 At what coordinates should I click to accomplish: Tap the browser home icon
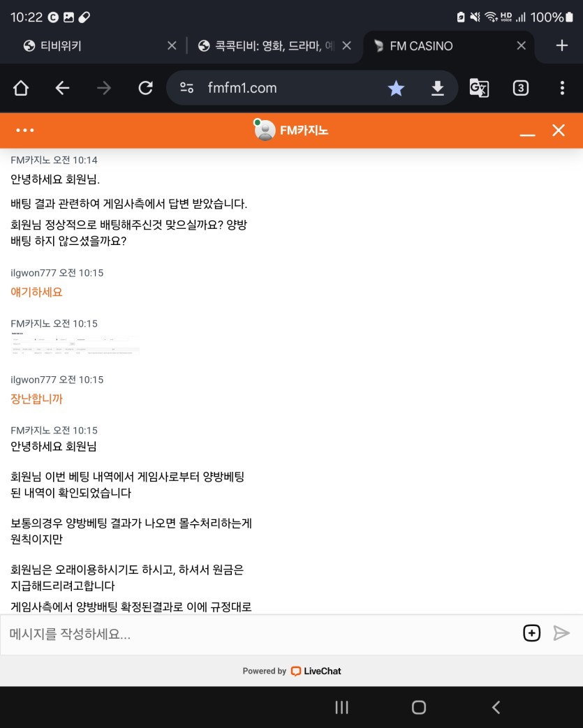coord(21,88)
